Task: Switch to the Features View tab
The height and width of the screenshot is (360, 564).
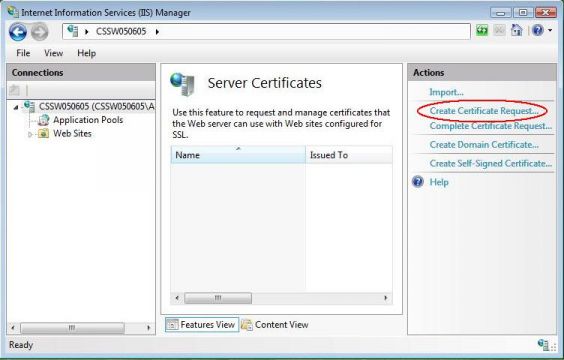Action: [202, 325]
